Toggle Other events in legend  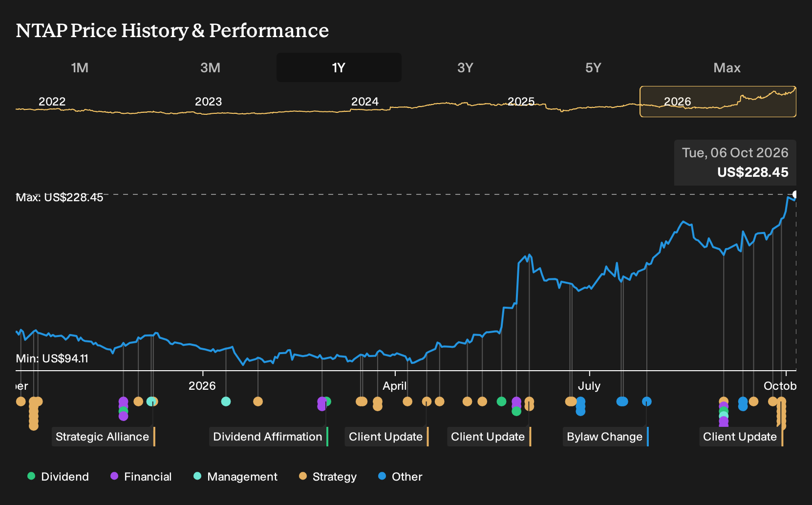tap(400, 477)
